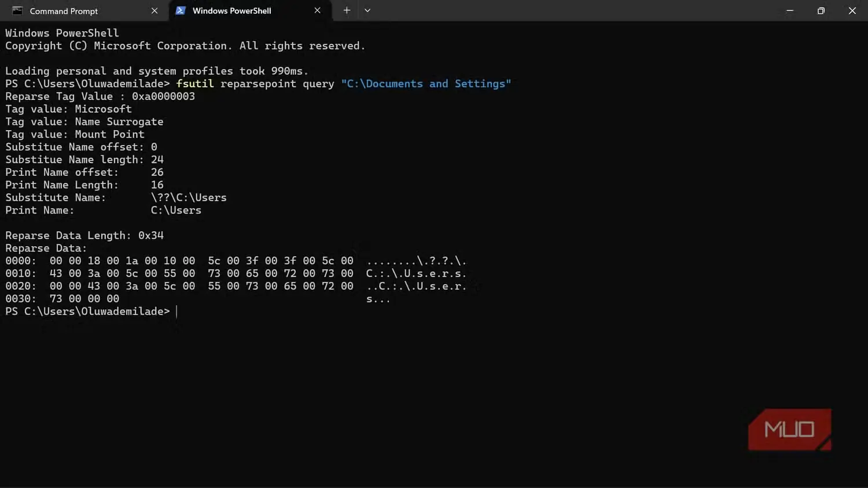Click the 0030: hex dump row
The image size is (868, 488).
pyautogui.click(x=198, y=300)
